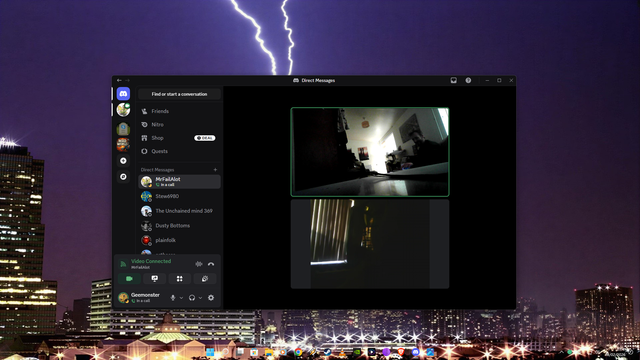The height and width of the screenshot is (360, 640).
Task: Open noise suppression waveform icon
Action: [199, 264]
